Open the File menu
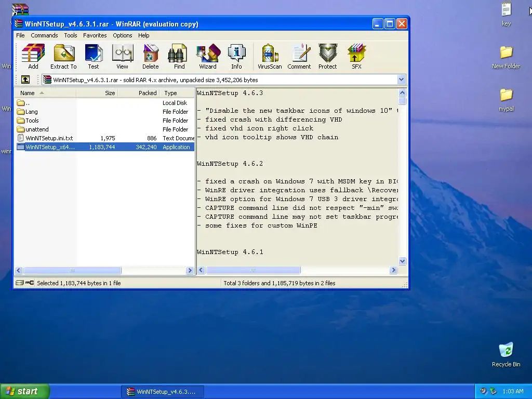Viewport: 532px width, 399px height. [20, 35]
